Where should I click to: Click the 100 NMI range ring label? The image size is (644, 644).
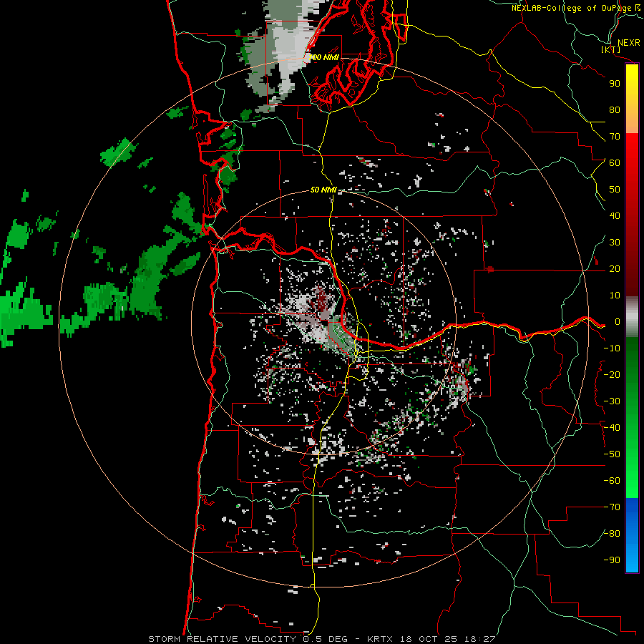tap(323, 57)
